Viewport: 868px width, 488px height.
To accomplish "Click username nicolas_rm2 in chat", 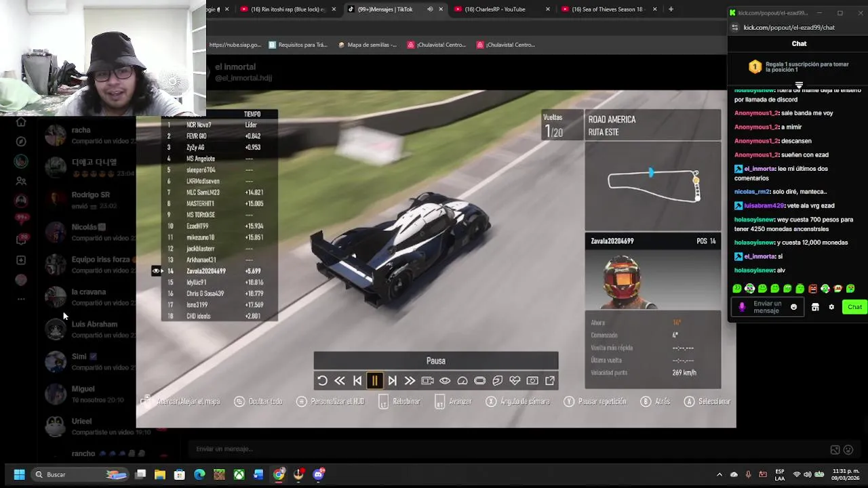I will (751, 192).
